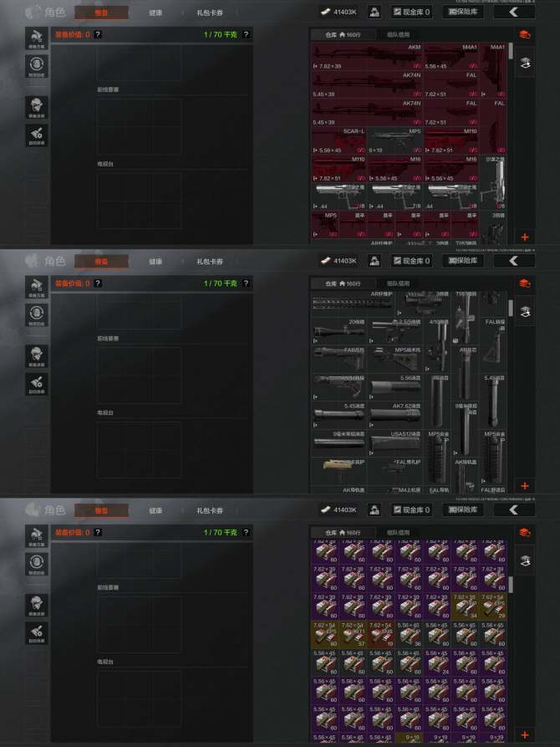Click weight 1/70 help icon, bottom screenshot
This screenshot has width=560, height=747.
[x=247, y=532]
